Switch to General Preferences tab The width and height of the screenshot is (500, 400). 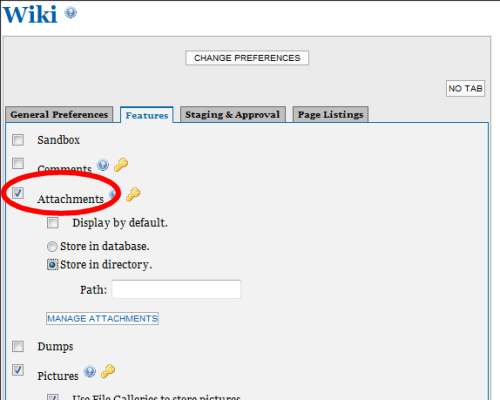tap(59, 115)
